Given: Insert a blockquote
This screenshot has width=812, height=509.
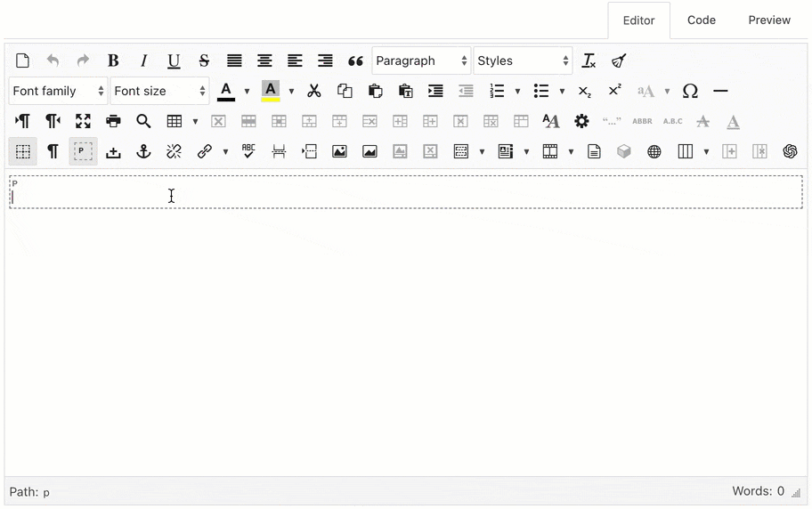Looking at the screenshot, I should click(x=355, y=61).
